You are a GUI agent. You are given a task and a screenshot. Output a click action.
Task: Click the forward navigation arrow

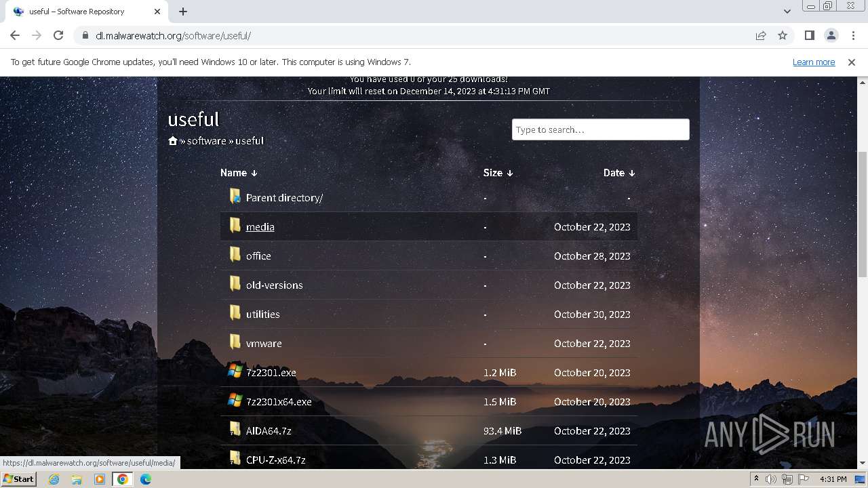tap(37, 35)
